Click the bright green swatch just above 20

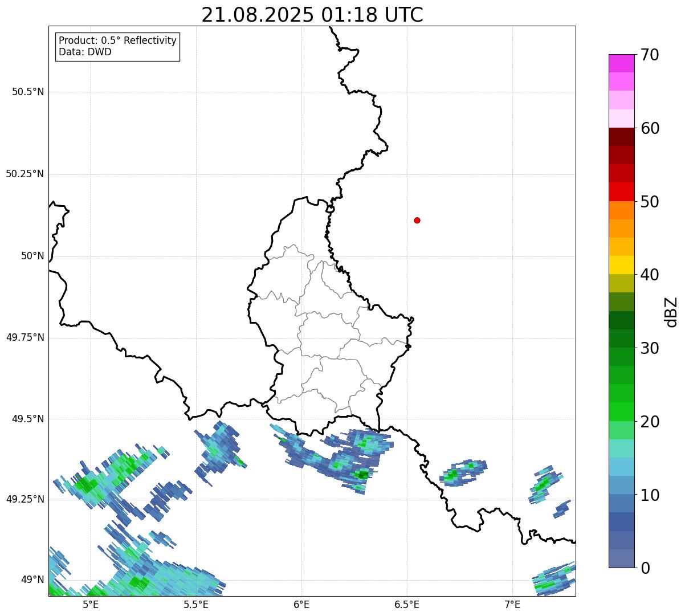[621, 412]
